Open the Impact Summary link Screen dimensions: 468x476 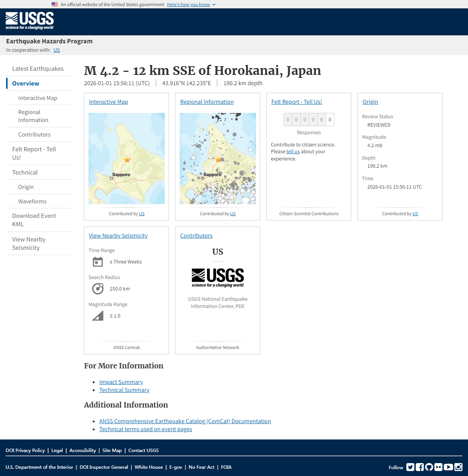tap(121, 382)
